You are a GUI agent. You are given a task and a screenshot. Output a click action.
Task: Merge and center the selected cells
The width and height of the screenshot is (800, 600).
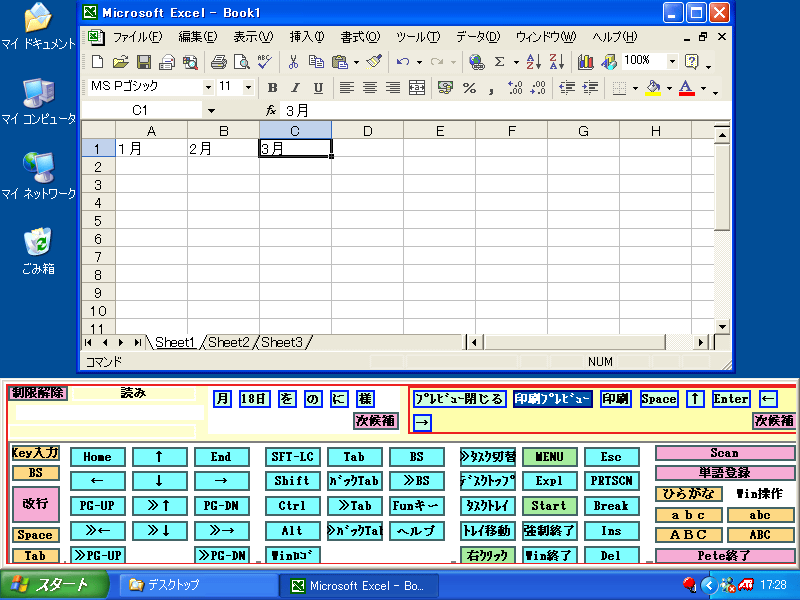click(417, 88)
